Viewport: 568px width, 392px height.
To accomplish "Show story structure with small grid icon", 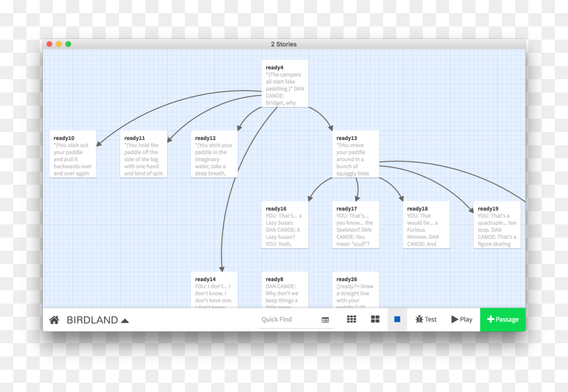I will tap(351, 319).
